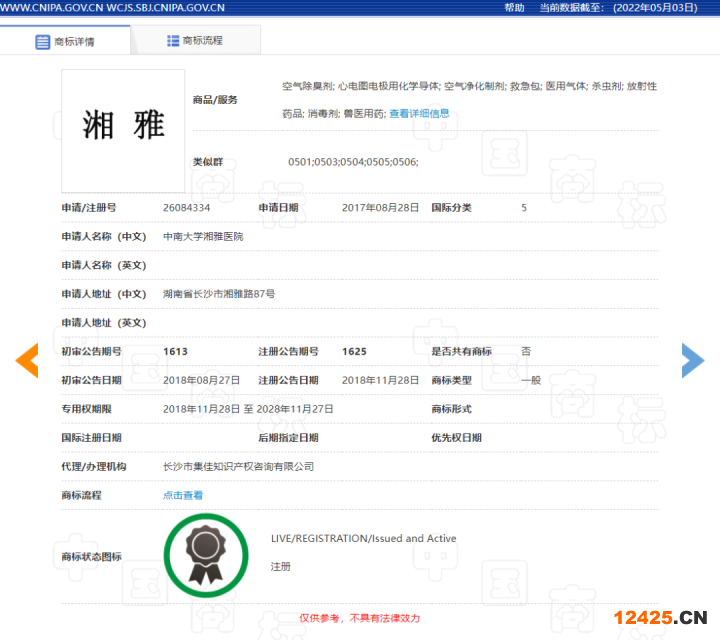This screenshot has width=720, height=640.
Task: Click the 专用权期限 label
Action: 86,409
